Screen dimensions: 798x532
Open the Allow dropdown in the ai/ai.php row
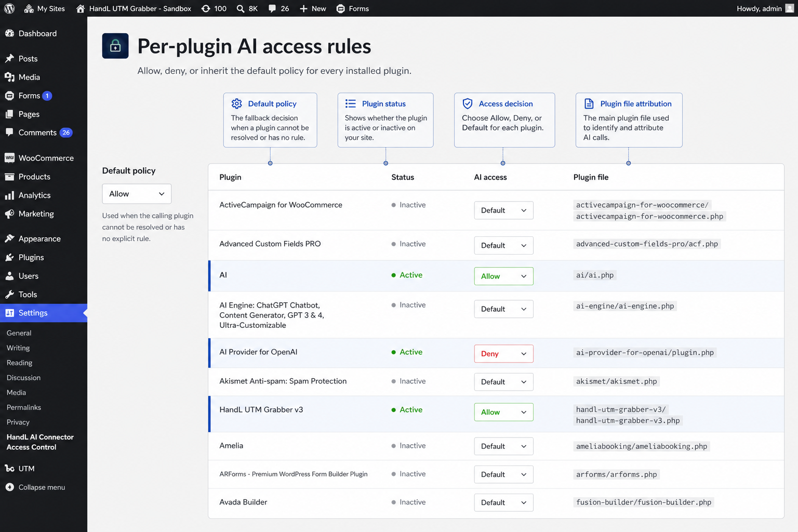tap(503, 276)
